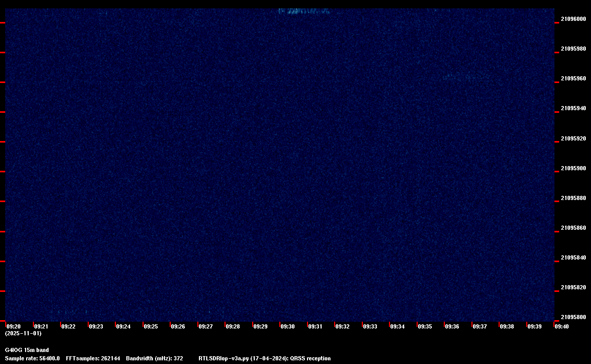Click the 21096000 frequency label

click(573, 19)
